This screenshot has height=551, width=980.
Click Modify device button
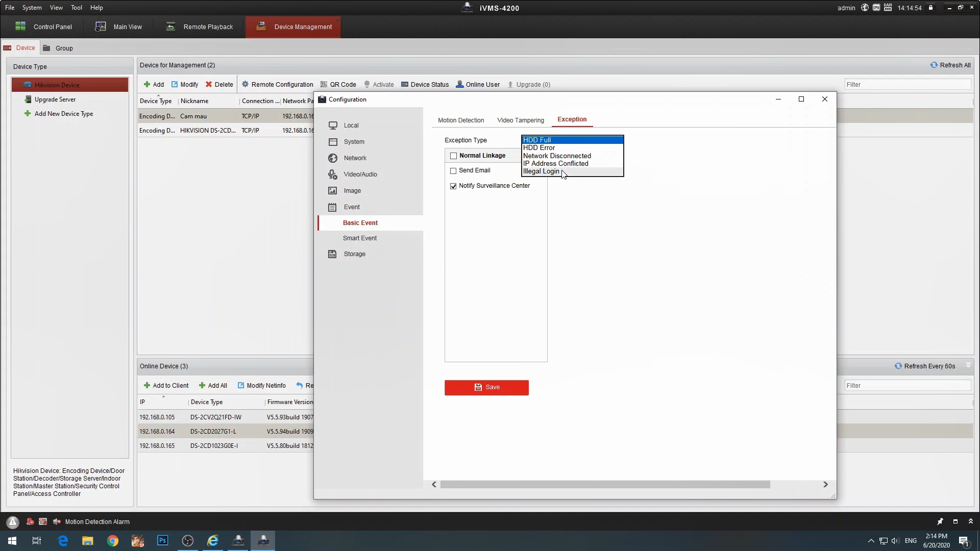(x=185, y=85)
